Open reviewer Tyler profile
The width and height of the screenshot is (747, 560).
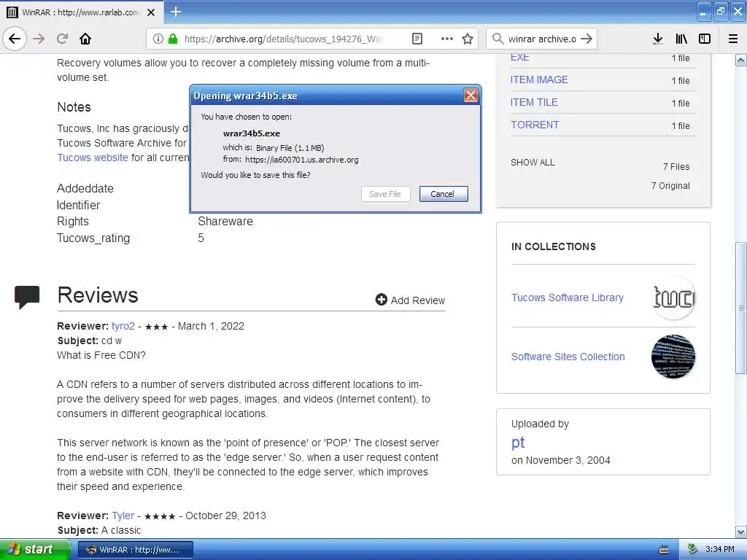[x=123, y=516]
